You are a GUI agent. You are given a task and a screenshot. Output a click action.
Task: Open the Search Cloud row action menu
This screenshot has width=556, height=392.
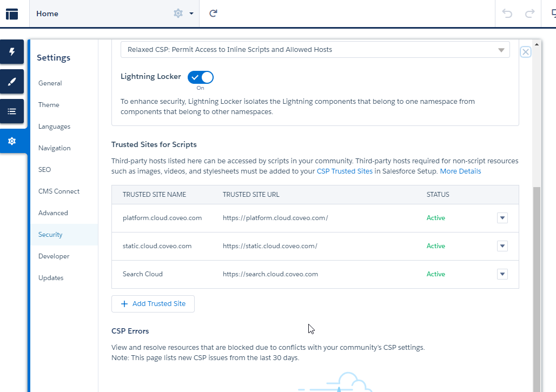pyautogui.click(x=502, y=274)
